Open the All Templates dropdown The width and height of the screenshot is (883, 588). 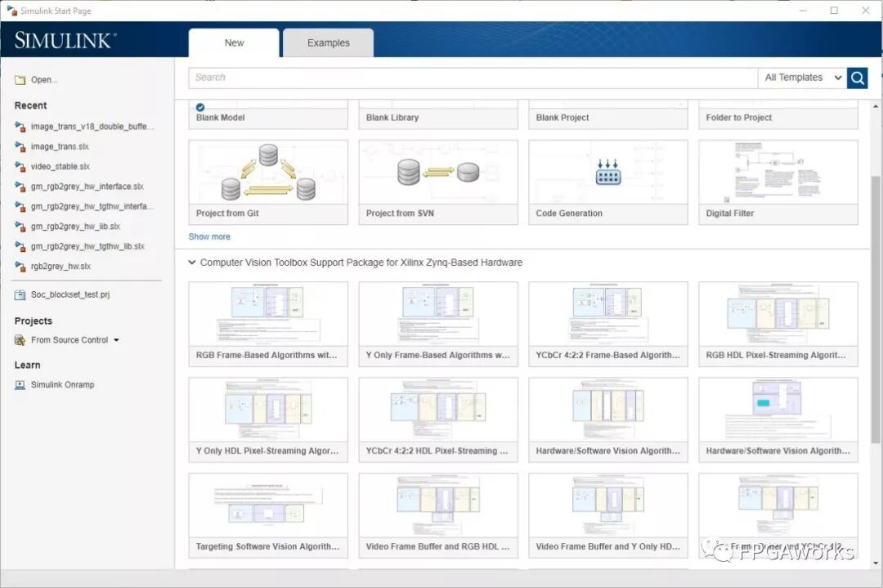pyautogui.click(x=802, y=78)
